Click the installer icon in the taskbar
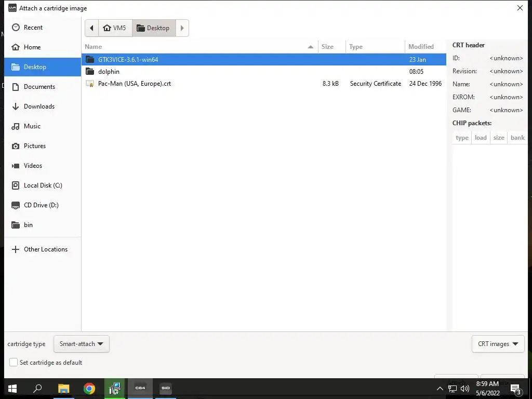The height and width of the screenshot is (399, 532). point(115,389)
